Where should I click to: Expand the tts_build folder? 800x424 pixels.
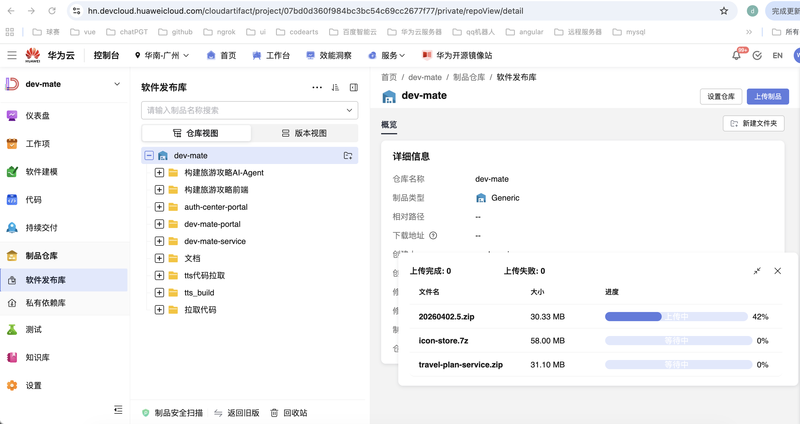point(159,292)
